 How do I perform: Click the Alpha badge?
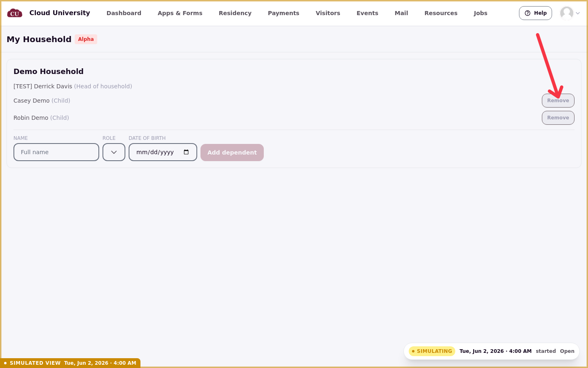tap(86, 39)
